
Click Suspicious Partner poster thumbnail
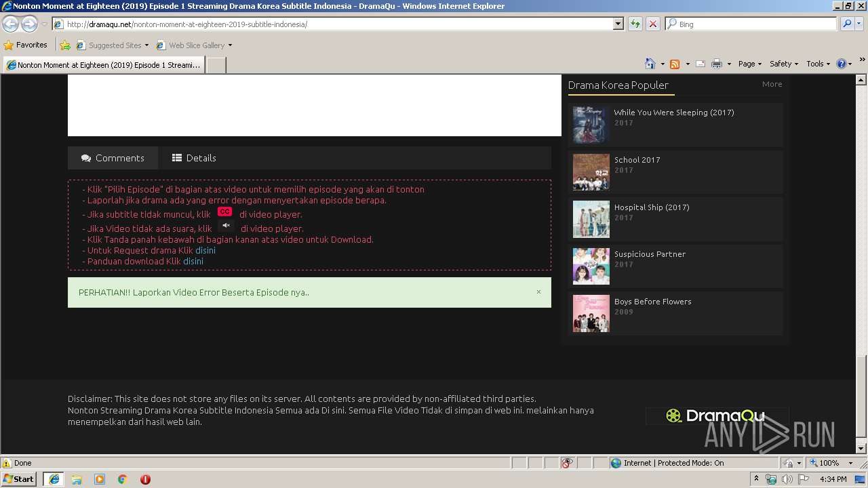[591, 266]
